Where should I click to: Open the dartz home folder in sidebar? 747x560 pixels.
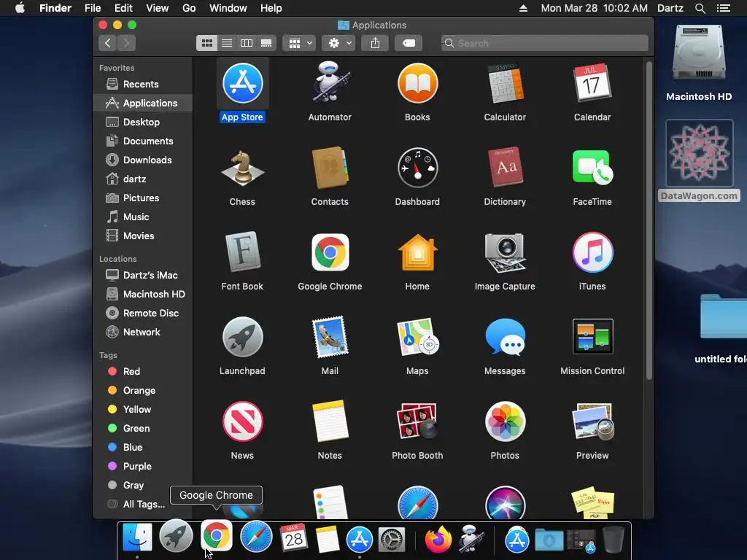point(142,179)
